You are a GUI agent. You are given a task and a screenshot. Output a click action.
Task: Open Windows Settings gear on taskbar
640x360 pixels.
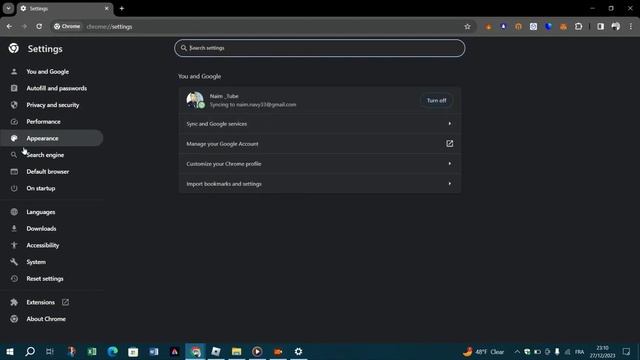point(298,351)
